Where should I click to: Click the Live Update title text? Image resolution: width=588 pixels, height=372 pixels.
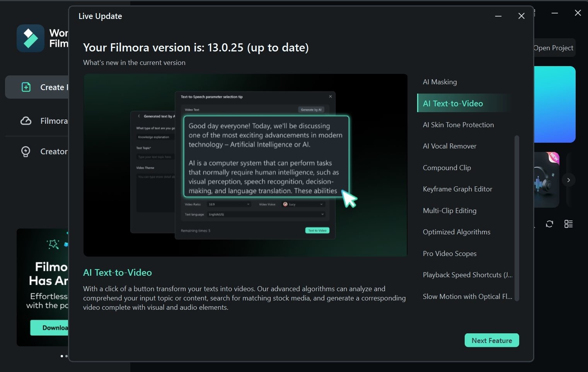100,16
